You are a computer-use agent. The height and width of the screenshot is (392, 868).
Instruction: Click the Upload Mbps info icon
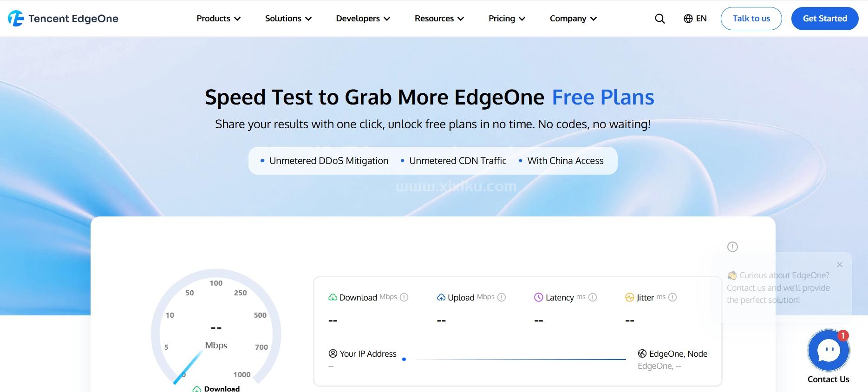click(502, 297)
